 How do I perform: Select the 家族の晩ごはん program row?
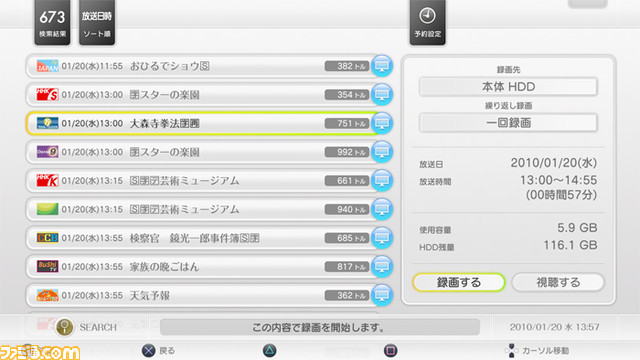(x=203, y=267)
